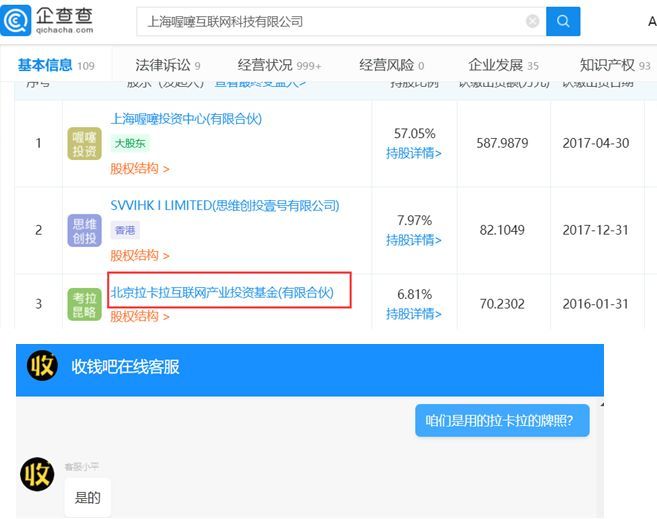The image size is (657, 519).
Task: Select the message 咱们是用的拉卡拉的牌照?
Action: click(502, 420)
